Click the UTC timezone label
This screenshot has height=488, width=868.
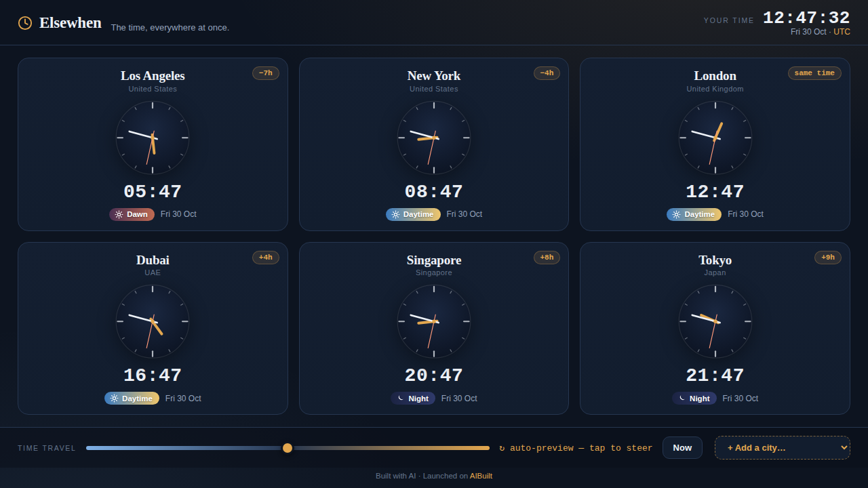(x=842, y=32)
